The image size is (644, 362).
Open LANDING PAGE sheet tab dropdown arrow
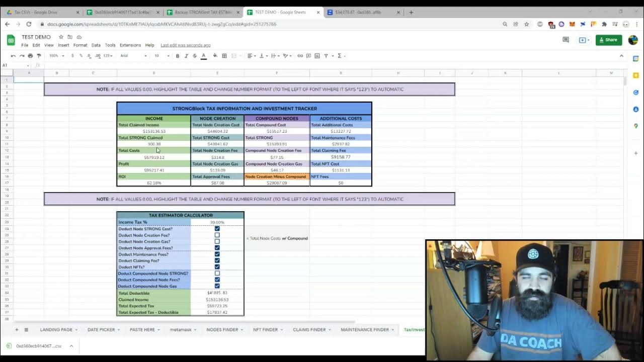click(x=76, y=330)
